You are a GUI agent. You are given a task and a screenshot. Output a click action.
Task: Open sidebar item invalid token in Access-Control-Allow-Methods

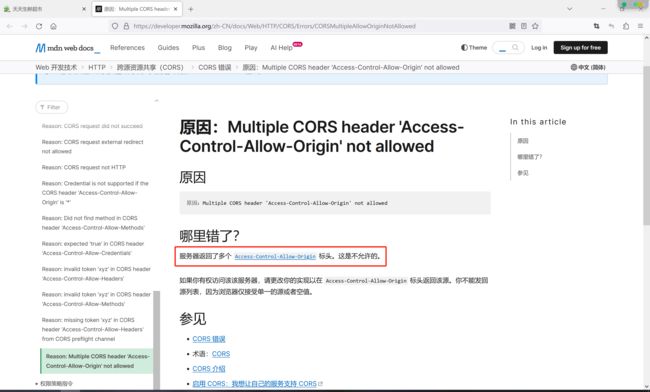click(96, 299)
